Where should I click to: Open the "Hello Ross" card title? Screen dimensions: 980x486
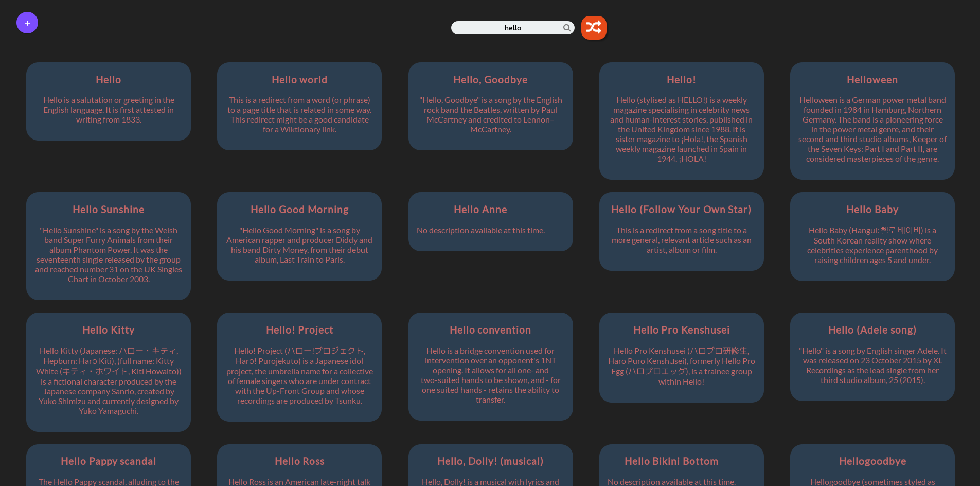point(299,461)
